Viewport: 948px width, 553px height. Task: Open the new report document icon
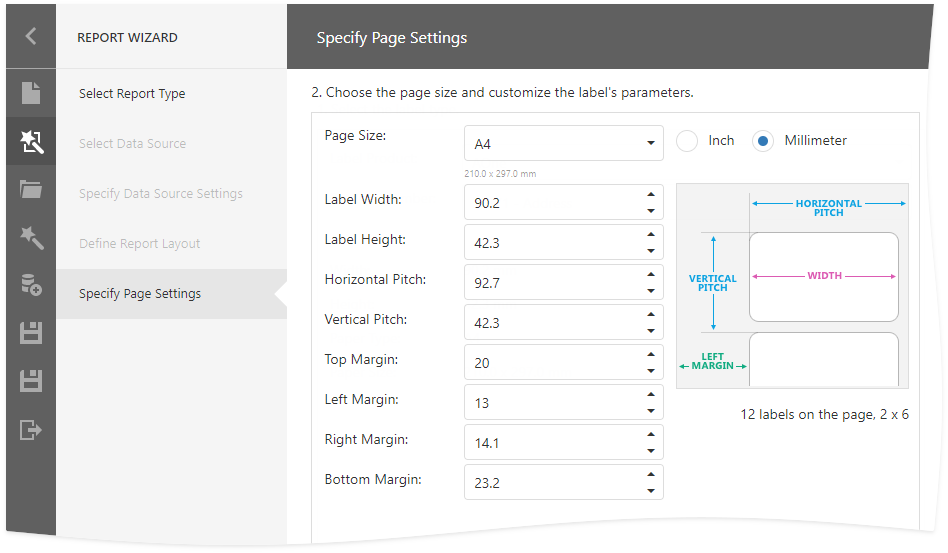(31, 94)
